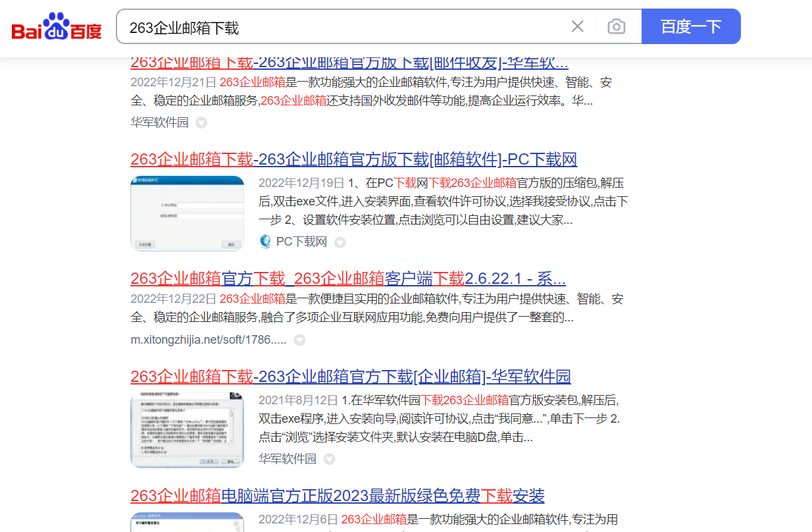Click the partially visible thumbnail of the bottom result

[x=187, y=522]
